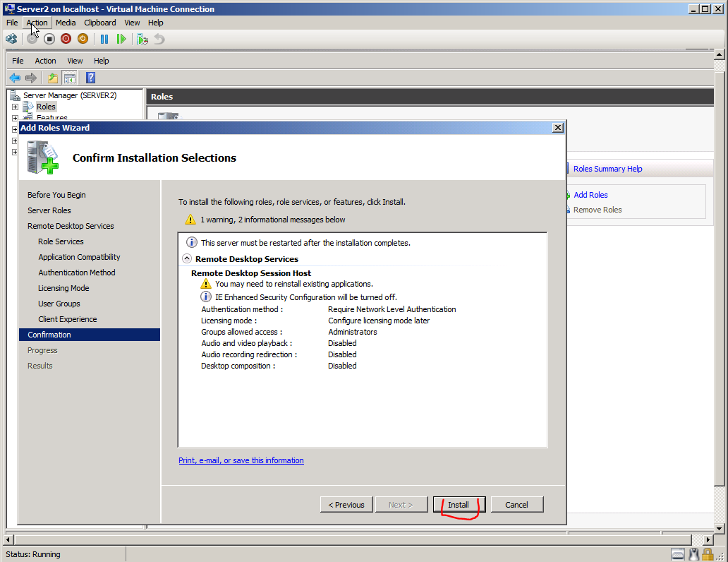The height and width of the screenshot is (562, 728).
Task: Open Client Experience step
Action: [x=68, y=319]
